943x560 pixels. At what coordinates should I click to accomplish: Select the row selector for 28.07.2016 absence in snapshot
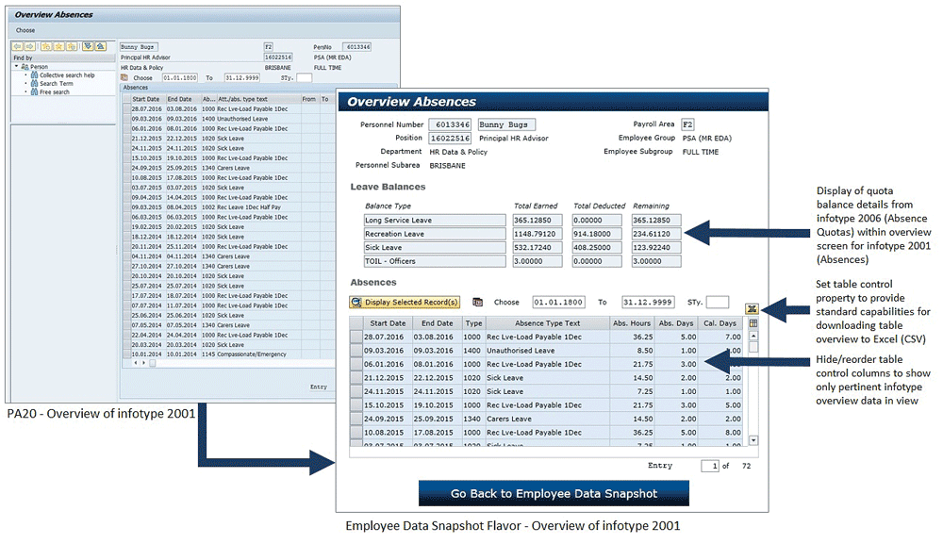356,337
